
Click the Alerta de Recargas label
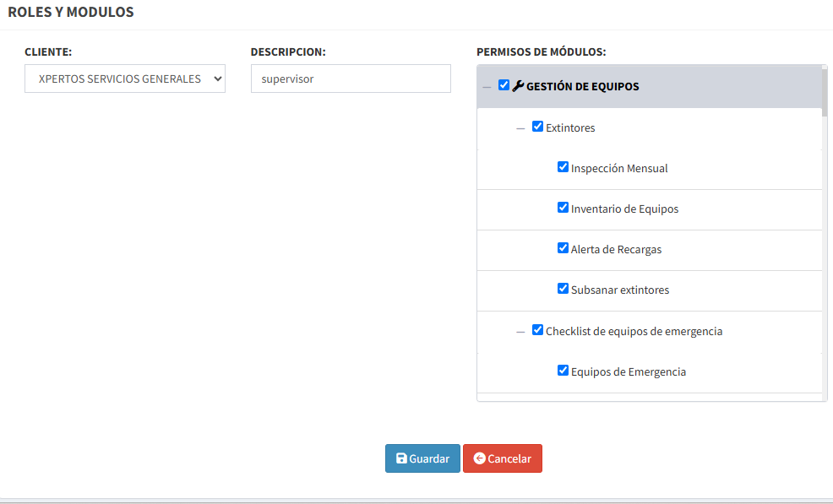click(616, 249)
